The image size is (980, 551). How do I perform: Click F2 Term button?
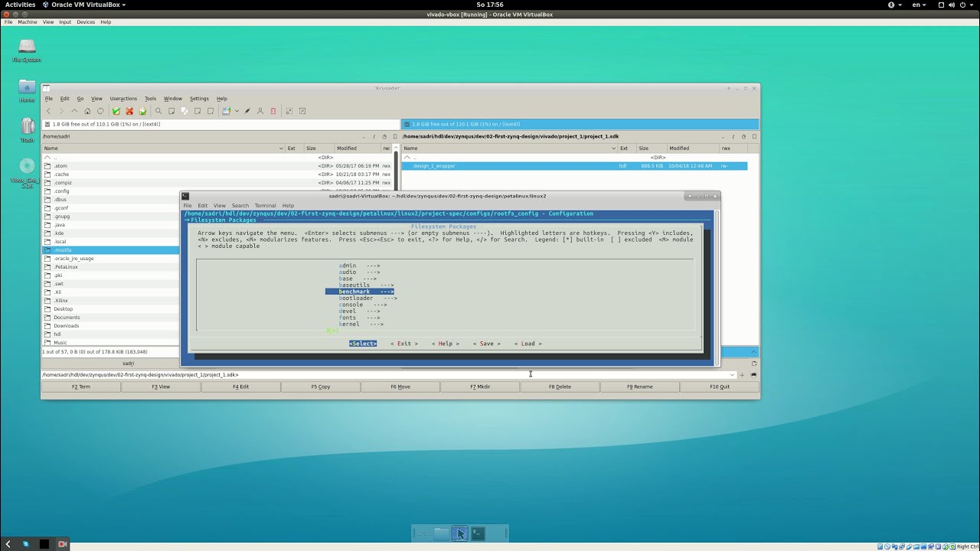(80, 386)
